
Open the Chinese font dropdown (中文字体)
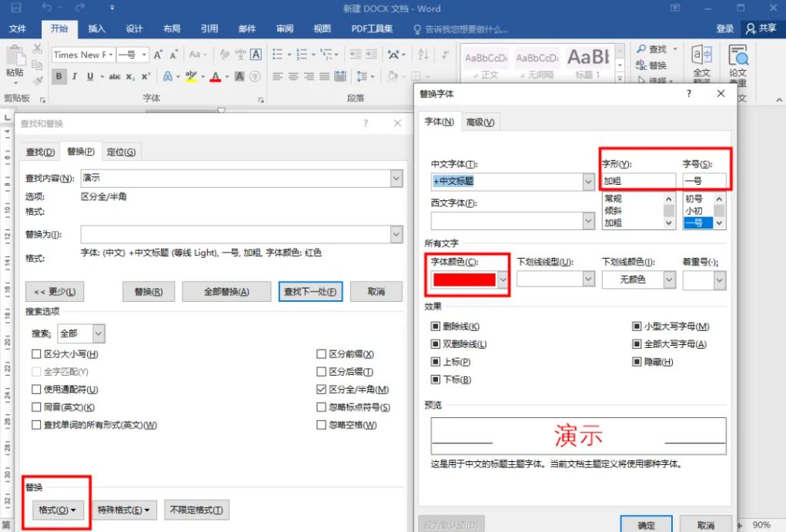[588, 182]
